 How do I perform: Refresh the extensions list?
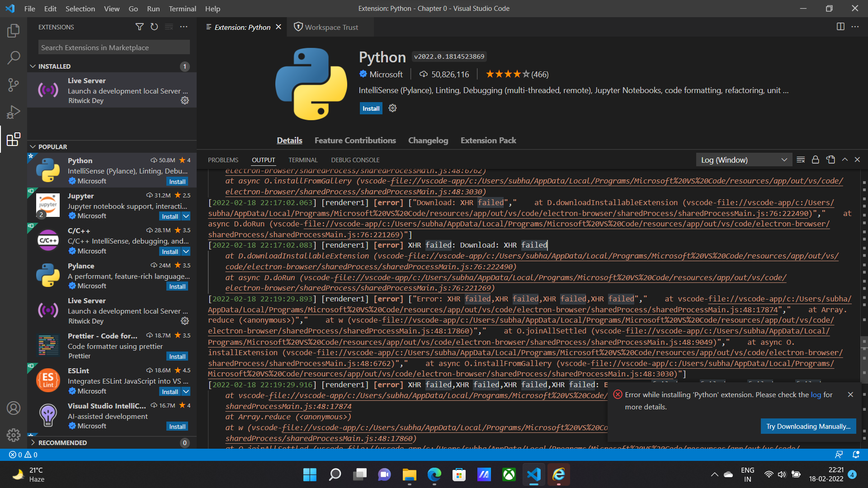pos(154,27)
